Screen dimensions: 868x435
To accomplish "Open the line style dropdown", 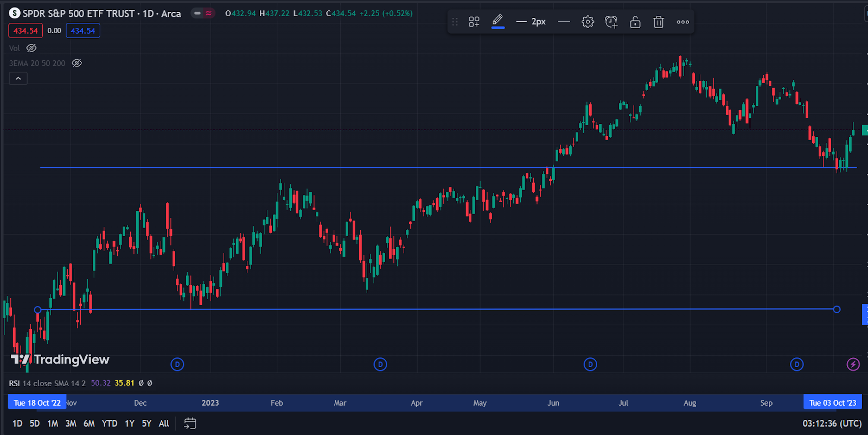I will pos(564,22).
